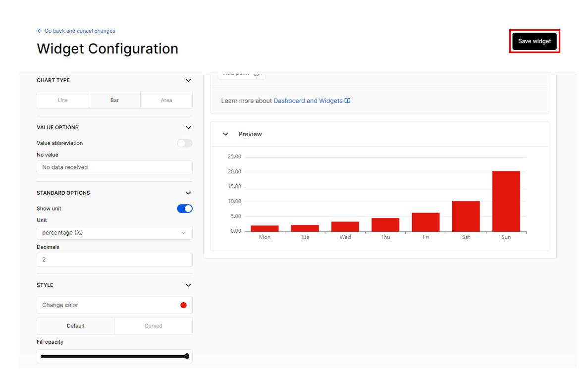Click the Preview panel title
The image size is (588, 373).
(250, 134)
